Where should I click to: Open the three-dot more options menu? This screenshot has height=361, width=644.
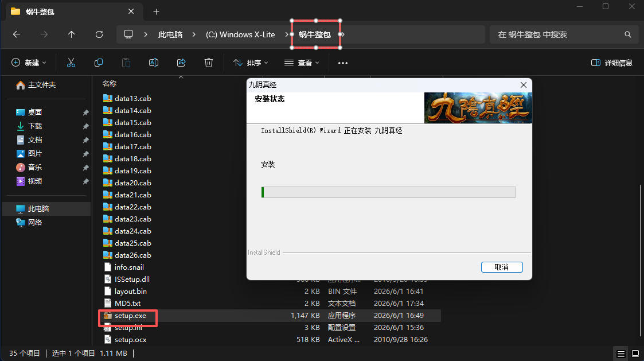343,63
